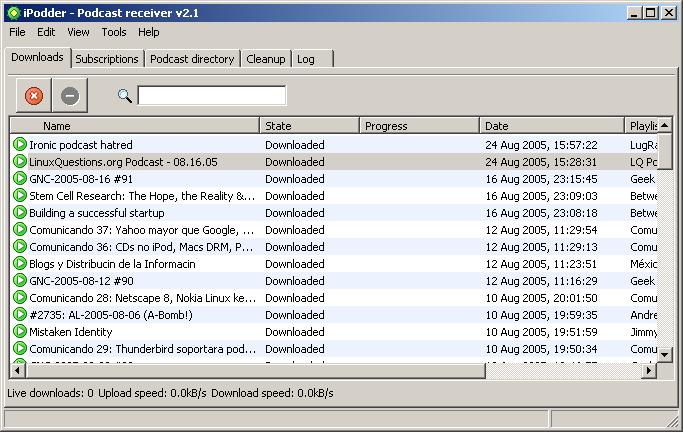The height and width of the screenshot is (432, 683).
Task: Click play icon beside Building a successful startup
Action: click(20, 213)
